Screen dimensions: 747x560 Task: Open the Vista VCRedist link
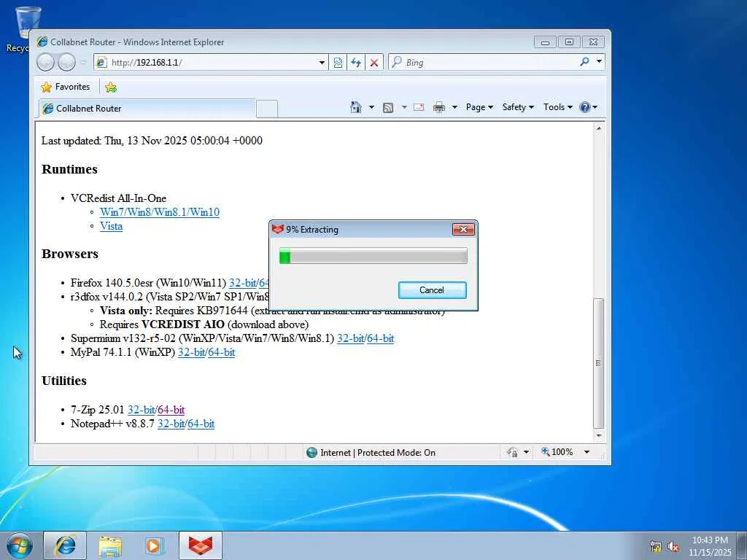(111, 226)
